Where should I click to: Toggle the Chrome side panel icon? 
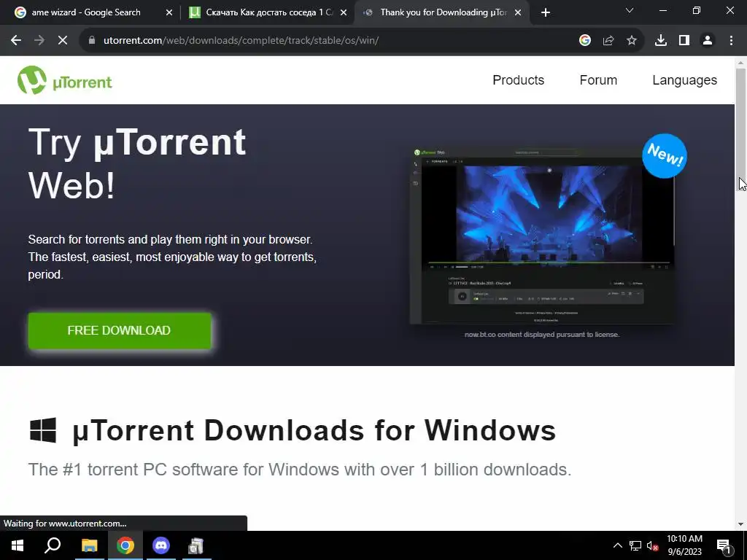[684, 41]
